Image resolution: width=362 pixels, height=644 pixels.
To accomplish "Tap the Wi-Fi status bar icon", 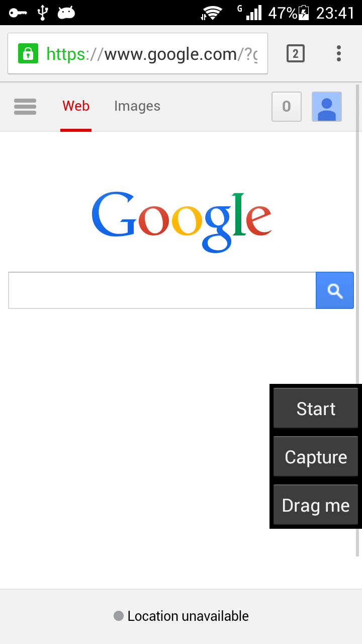I will coord(212,13).
